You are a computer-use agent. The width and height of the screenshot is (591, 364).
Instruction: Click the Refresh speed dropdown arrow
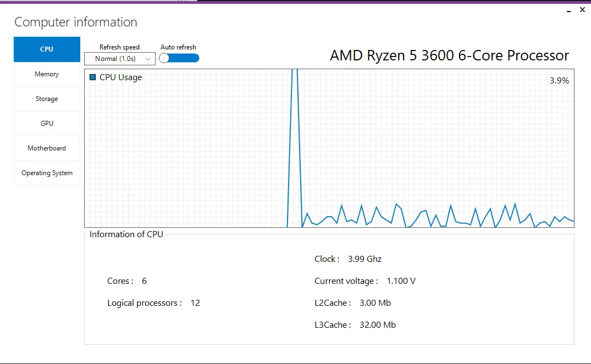149,58
